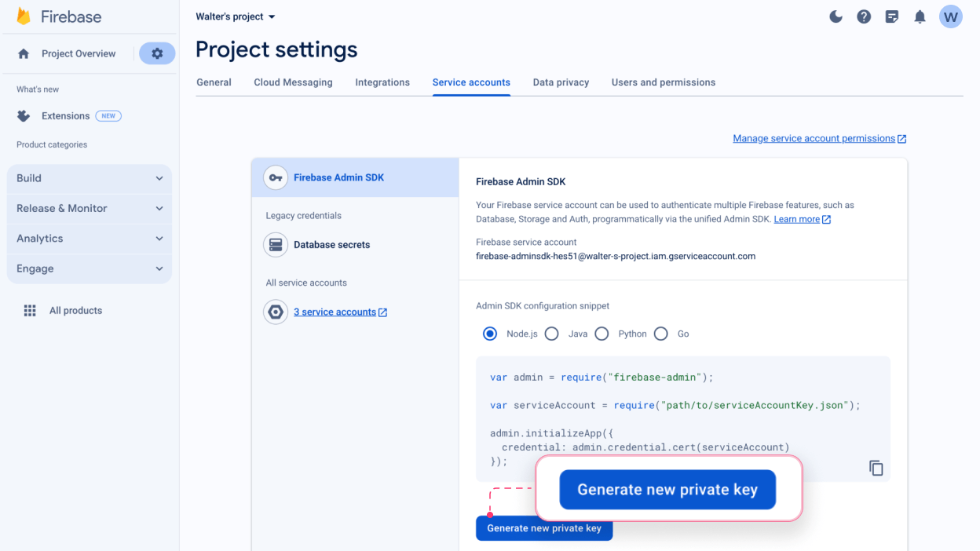Open Manage service account permissions link
Image resolution: width=980 pixels, height=551 pixels.
(x=820, y=138)
